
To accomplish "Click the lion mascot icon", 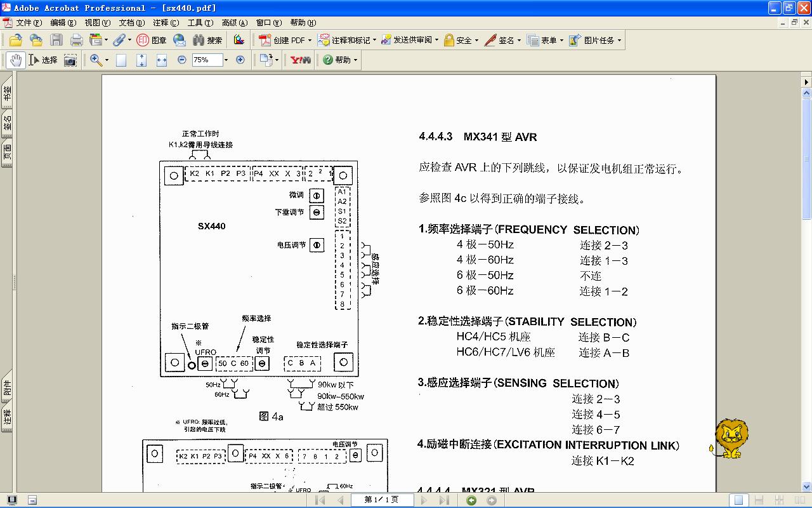I will tap(730, 438).
